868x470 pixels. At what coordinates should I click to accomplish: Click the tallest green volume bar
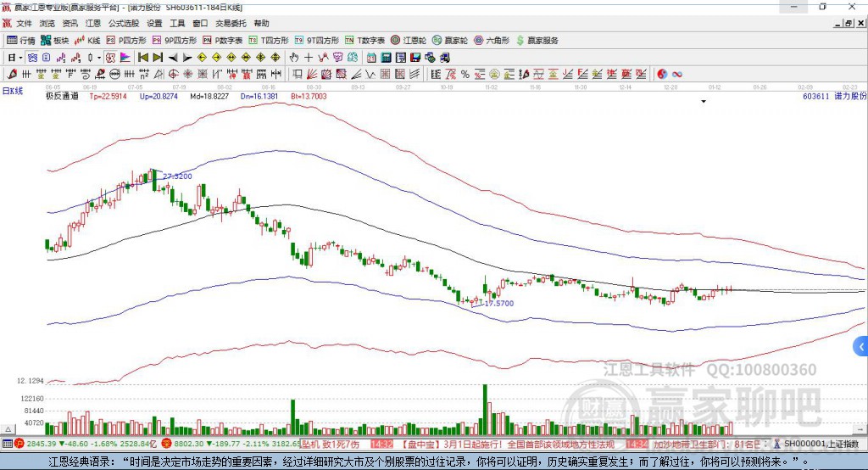click(x=486, y=410)
